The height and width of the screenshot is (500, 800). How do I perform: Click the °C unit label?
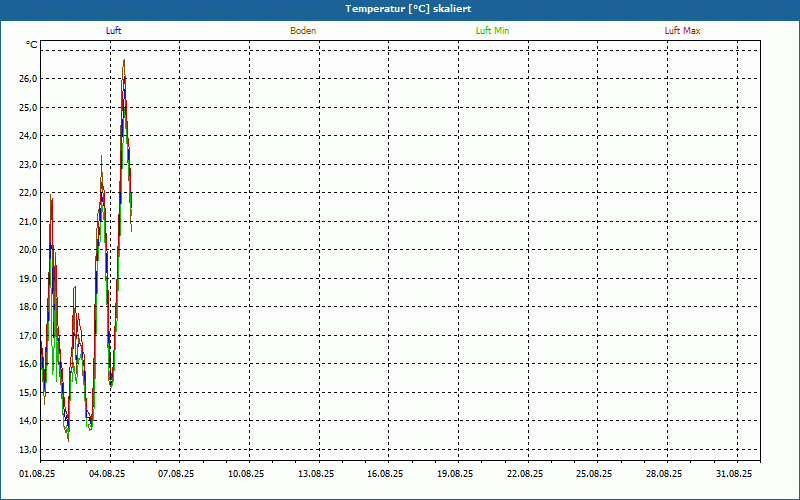point(32,45)
